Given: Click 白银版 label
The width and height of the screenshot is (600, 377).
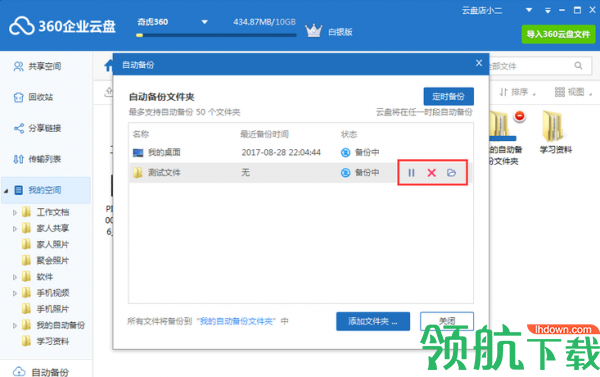Looking at the screenshot, I should pyautogui.click(x=340, y=32).
